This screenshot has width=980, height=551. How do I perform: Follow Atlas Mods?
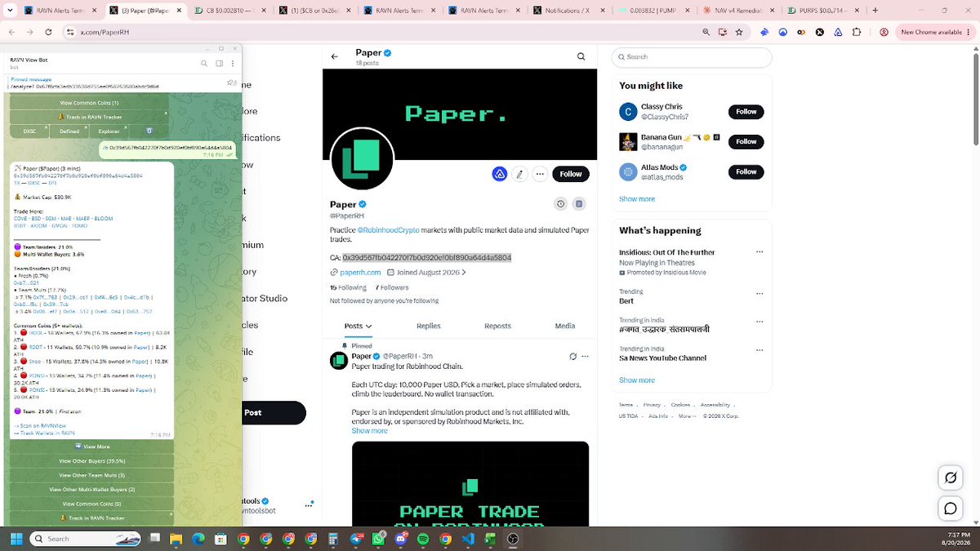746,172
